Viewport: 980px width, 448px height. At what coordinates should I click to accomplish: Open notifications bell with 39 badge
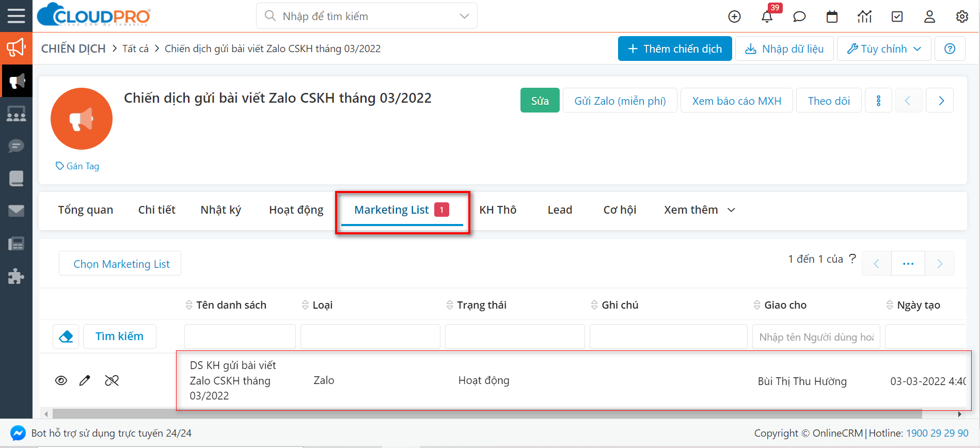pyautogui.click(x=767, y=17)
